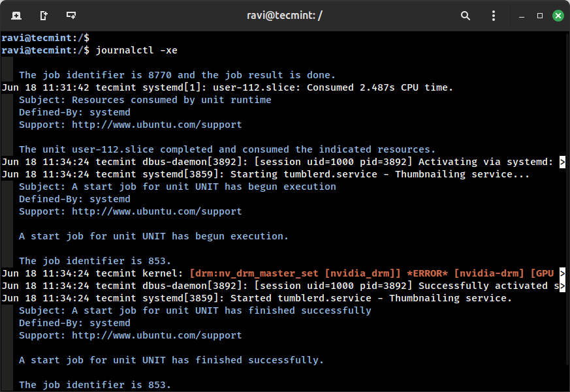The height and width of the screenshot is (392, 570).
Task: Click the 'Consumed 2.487s CPU time' text
Action: (379, 87)
